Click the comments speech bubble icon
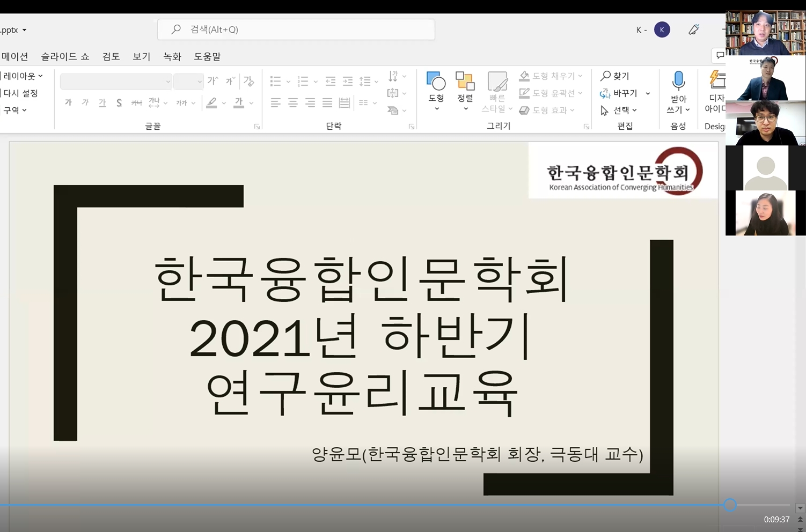The height and width of the screenshot is (532, 806). click(x=720, y=55)
